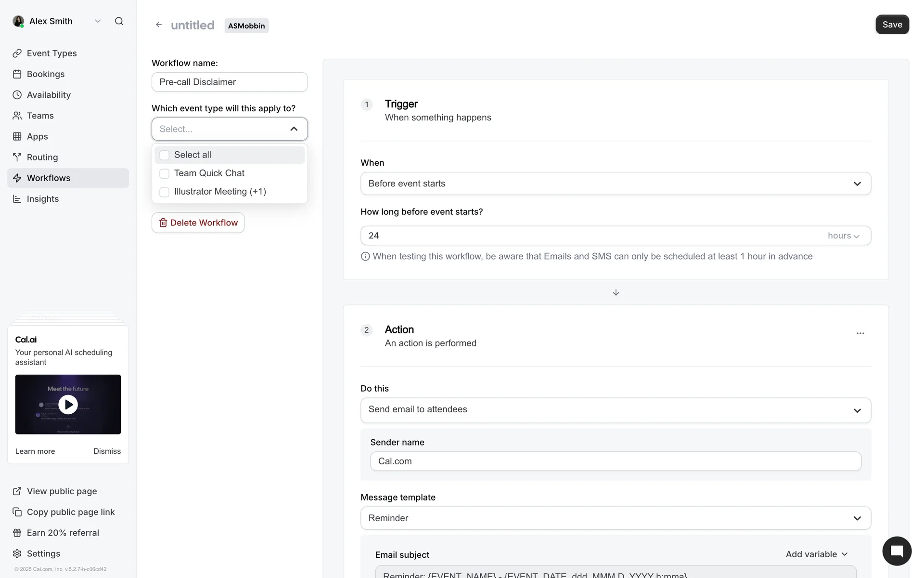
Task: Click the Save button
Action: 892,25
